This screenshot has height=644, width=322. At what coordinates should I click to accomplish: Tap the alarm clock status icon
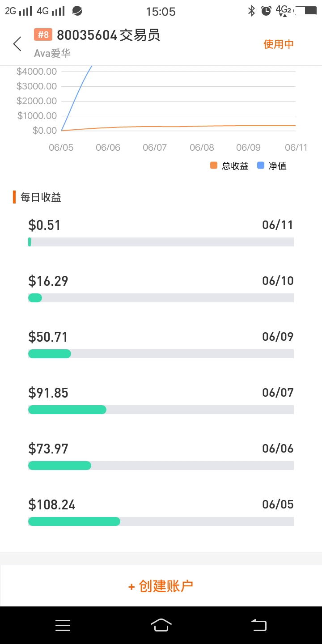(x=266, y=11)
